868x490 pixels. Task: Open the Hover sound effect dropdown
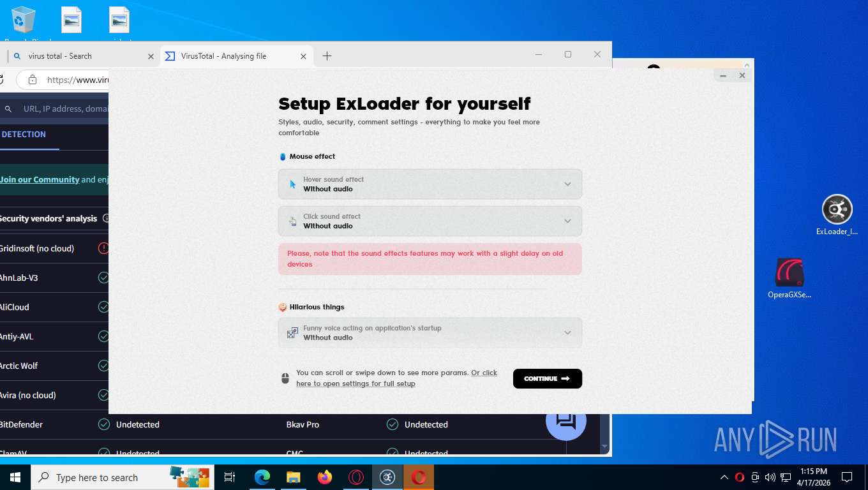[x=430, y=184]
